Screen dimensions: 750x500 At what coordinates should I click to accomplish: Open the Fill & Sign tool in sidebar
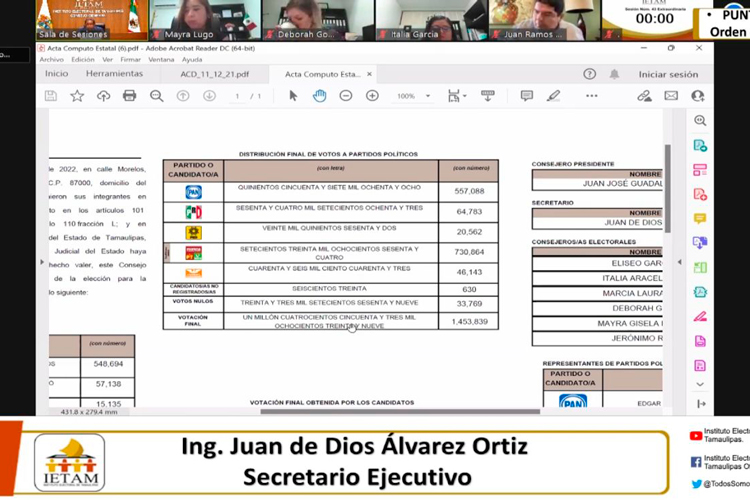pyautogui.click(x=700, y=316)
